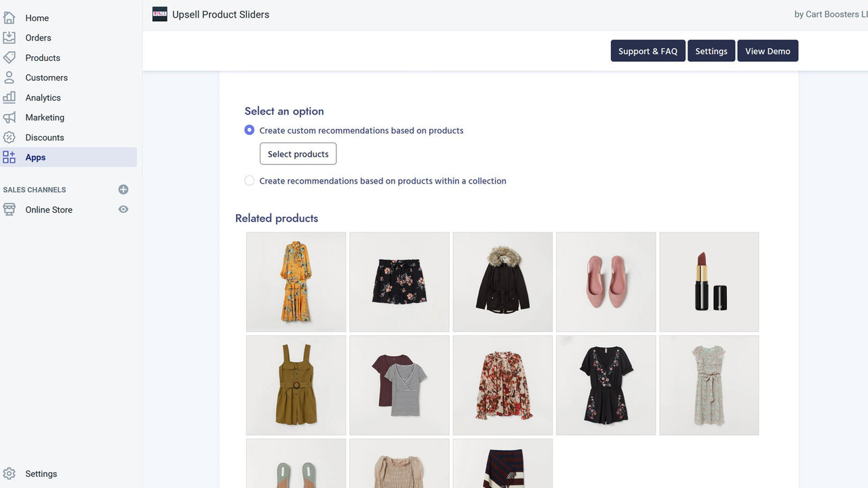
Task: Open the Home icon in sidebar
Action: click(9, 18)
